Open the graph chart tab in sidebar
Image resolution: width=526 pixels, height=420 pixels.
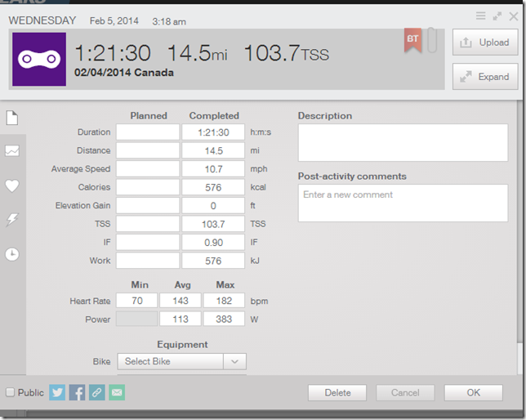(x=12, y=150)
